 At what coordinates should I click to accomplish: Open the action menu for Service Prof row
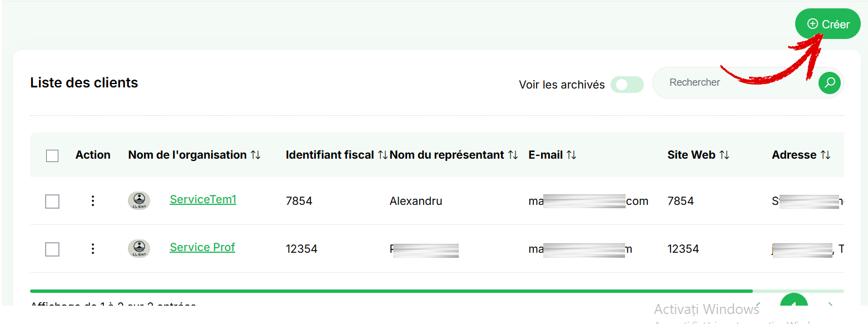click(x=93, y=249)
